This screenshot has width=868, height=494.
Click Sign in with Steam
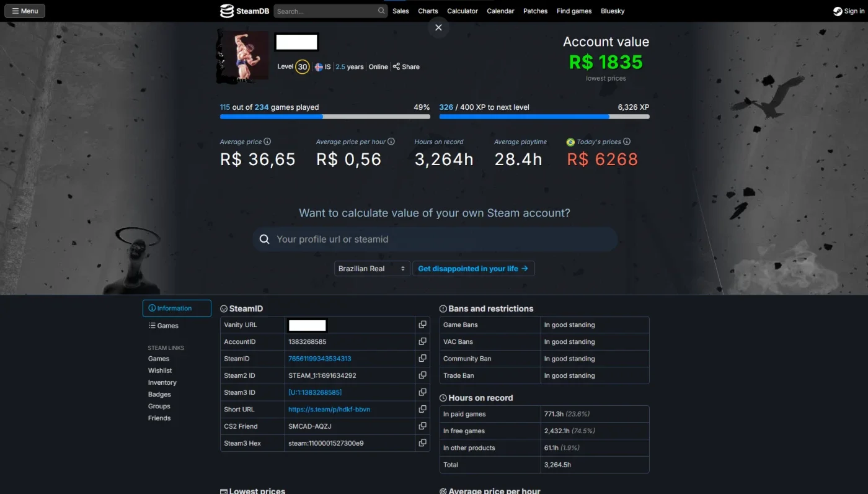point(848,11)
